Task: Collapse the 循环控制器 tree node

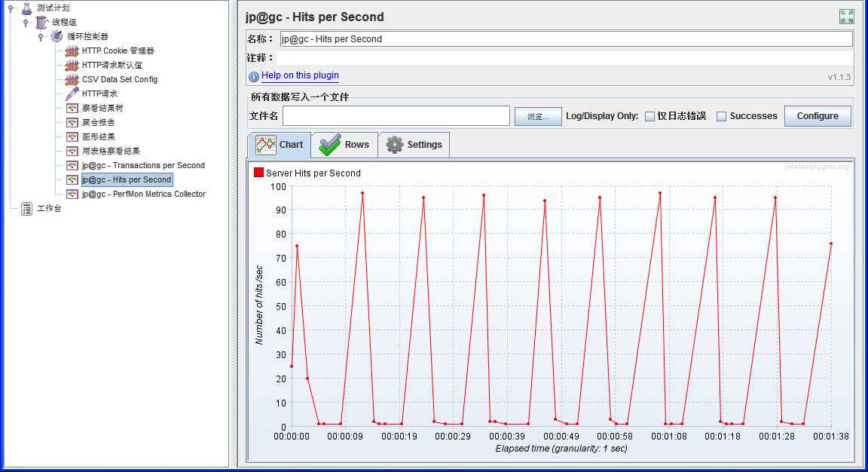Action: coord(41,37)
